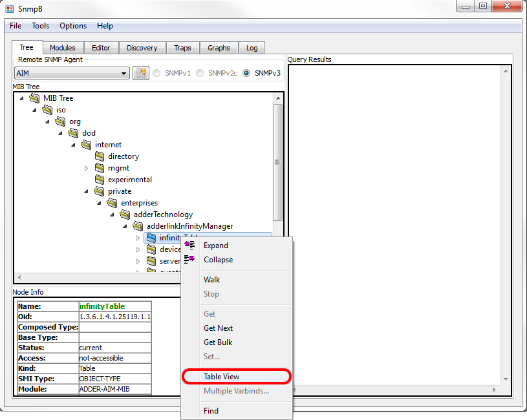Click the blue infinityTable table icon
The image size is (527, 420).
[151, 238]
